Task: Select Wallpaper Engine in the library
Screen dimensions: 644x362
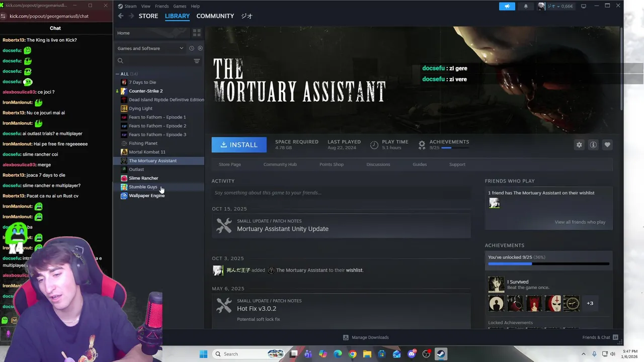Action: point(147,196)
